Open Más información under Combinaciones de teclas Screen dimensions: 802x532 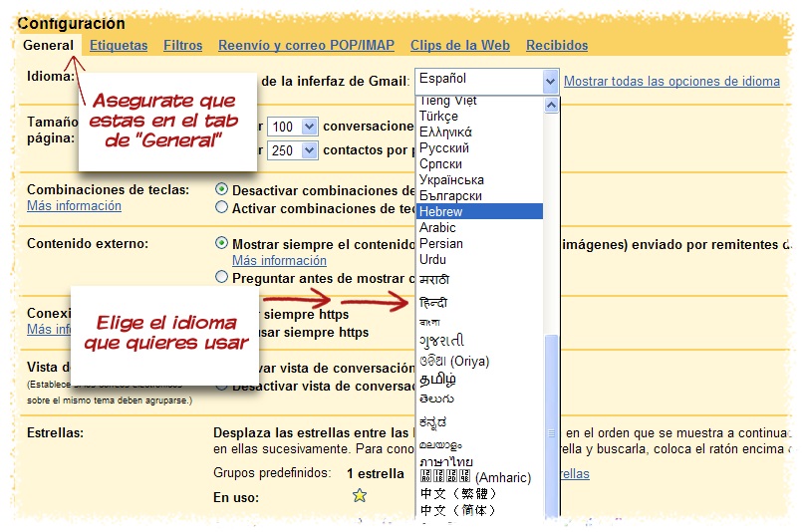(74, 205)
